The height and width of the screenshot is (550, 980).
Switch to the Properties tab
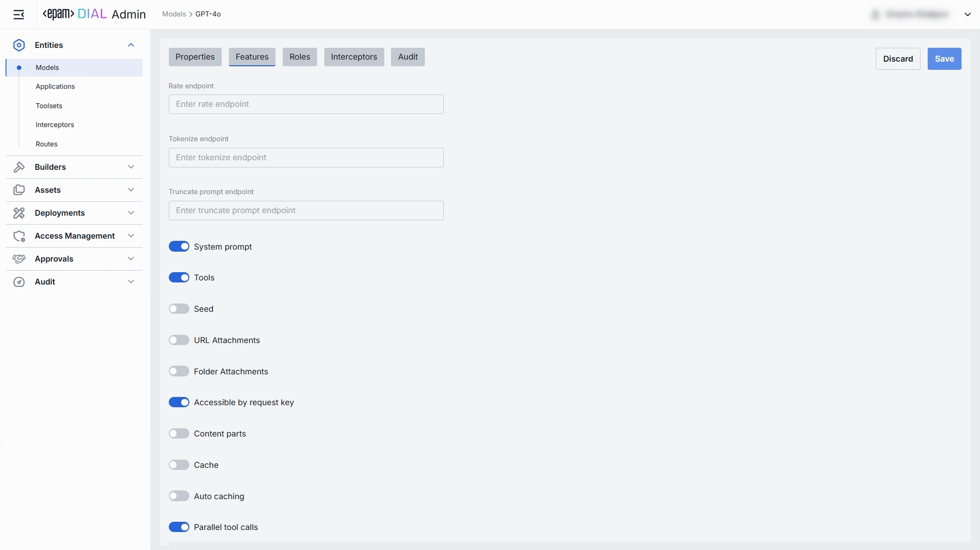point(195,57)
